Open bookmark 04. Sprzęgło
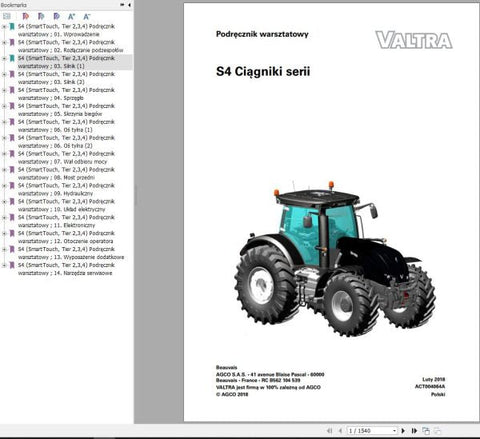480x439 pixels. 66,94
